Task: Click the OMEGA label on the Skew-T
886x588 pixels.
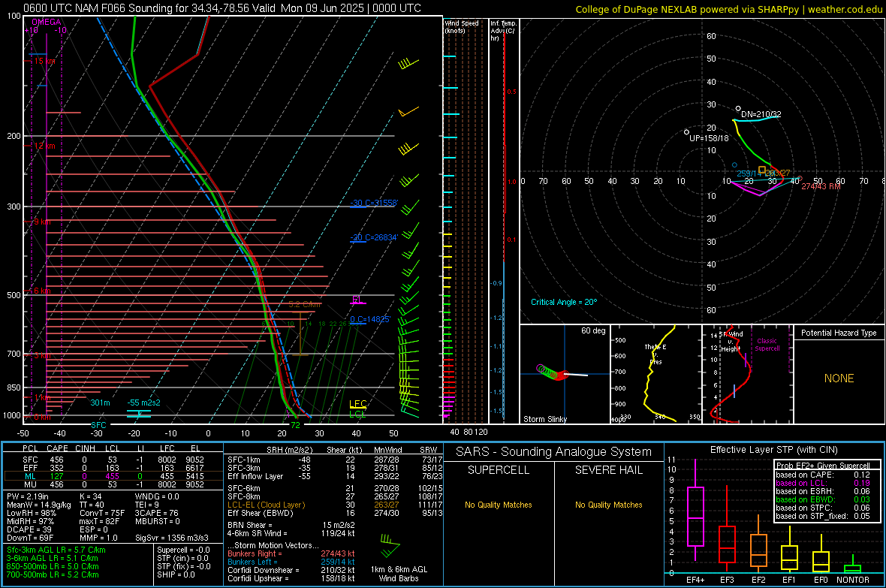Action: point(47,22)
